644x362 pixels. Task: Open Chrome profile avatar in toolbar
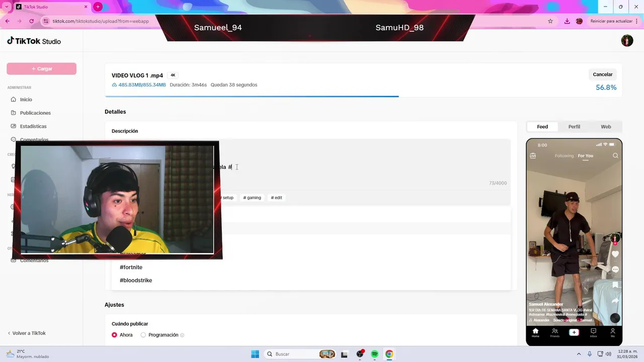coord(579,21)
